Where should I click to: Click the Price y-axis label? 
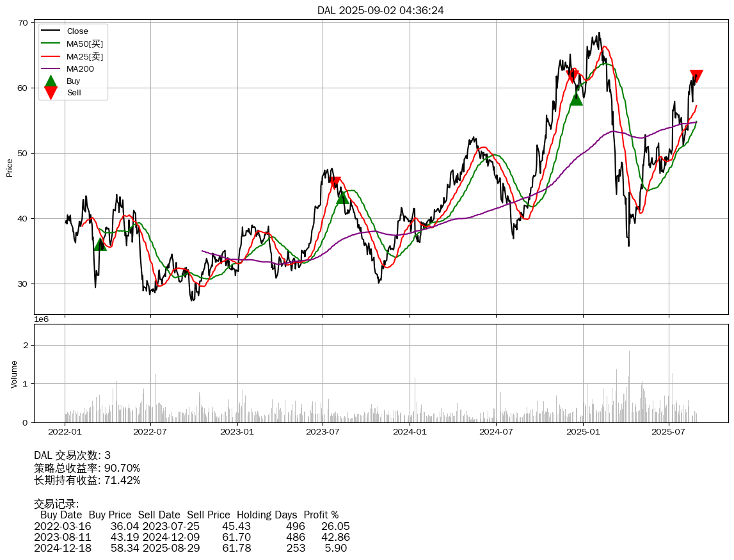10,168
